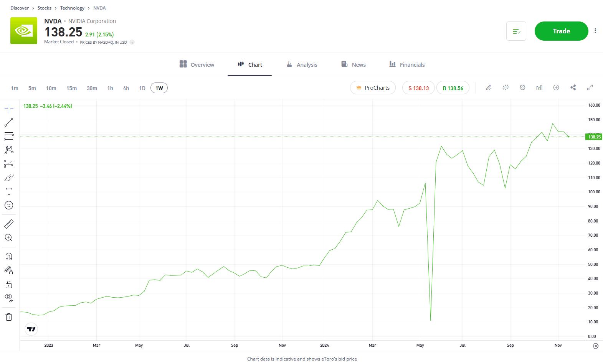Click the 138.25 current price label

pos(594,137)
